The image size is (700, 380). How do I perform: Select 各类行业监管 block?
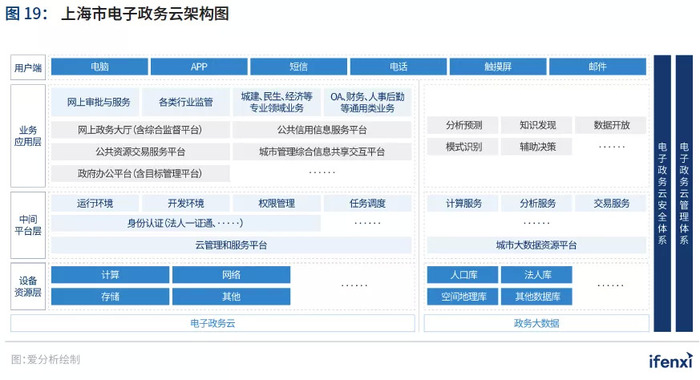(186, 102)
